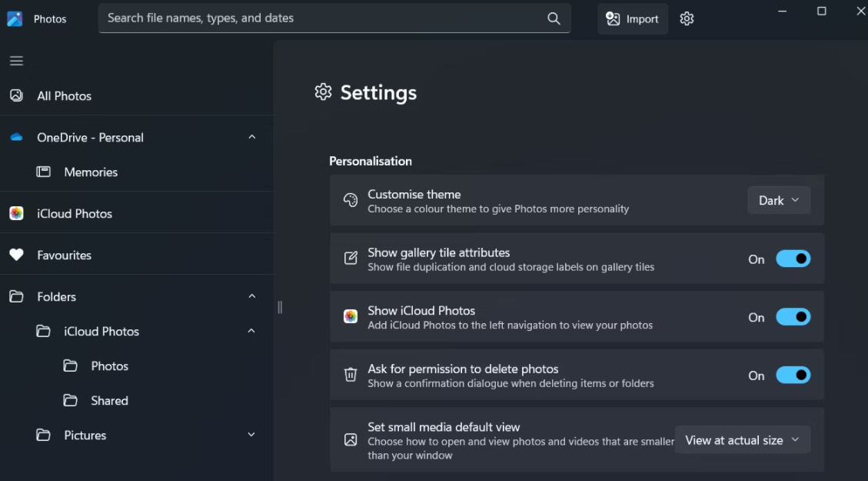Click the Memories icon in sidebar

tap(44, 172)
